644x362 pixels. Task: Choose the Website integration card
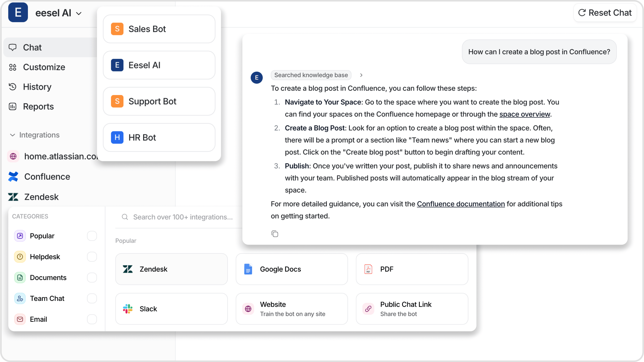pyautogui.click(x=292, y=309)
